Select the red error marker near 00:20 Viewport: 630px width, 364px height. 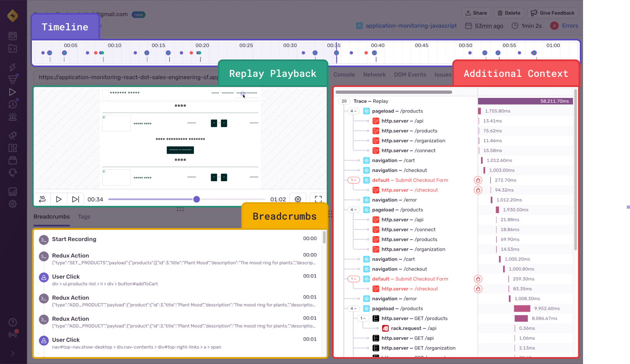191,53
